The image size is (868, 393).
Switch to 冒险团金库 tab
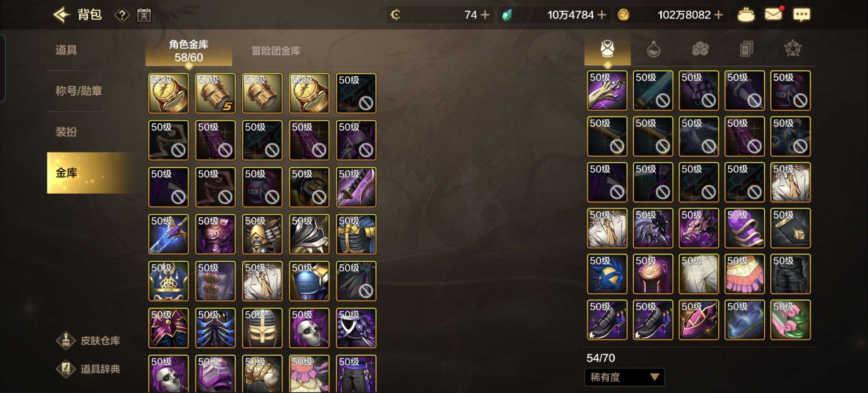click(x=276, y=51)
